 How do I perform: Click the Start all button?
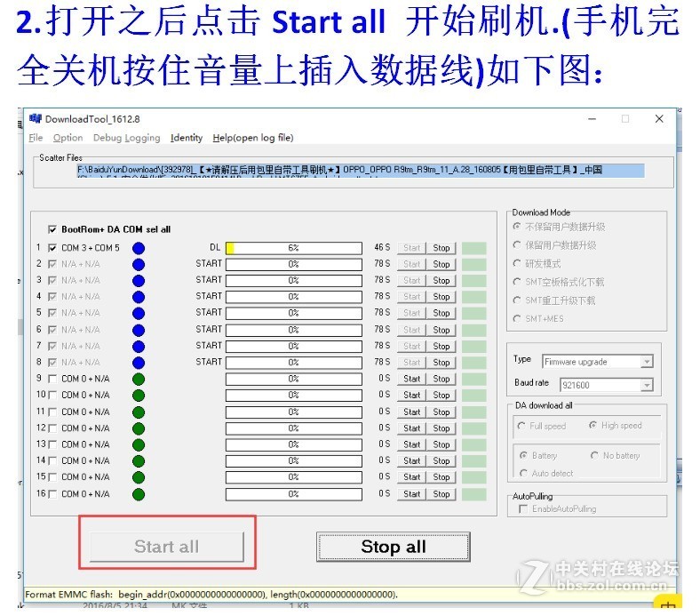[167, 547]
